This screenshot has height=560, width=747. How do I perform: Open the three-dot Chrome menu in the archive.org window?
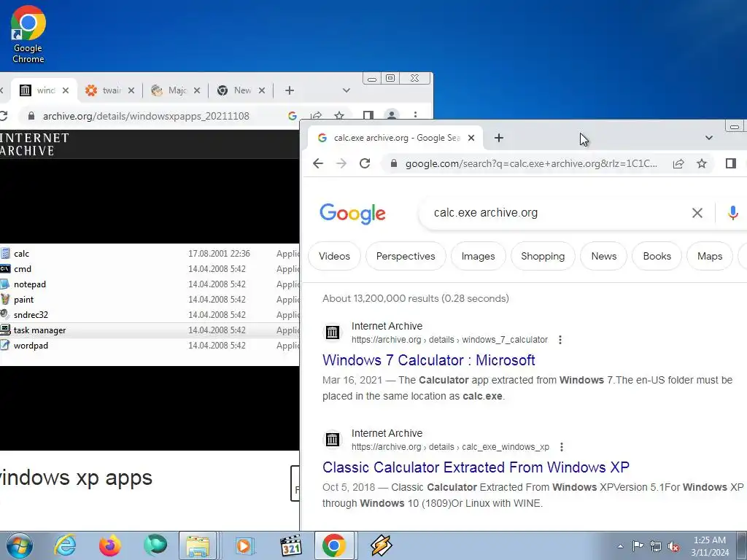point(415,116)
